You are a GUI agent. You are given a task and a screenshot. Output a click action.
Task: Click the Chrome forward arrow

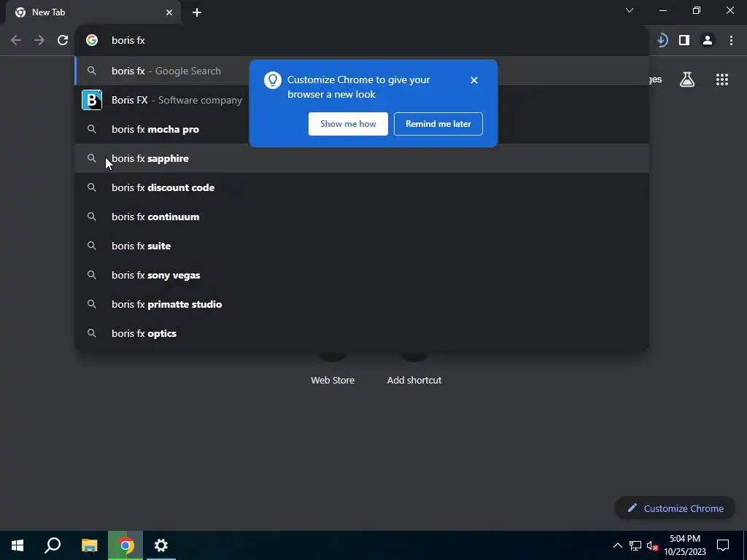point(39,41)
